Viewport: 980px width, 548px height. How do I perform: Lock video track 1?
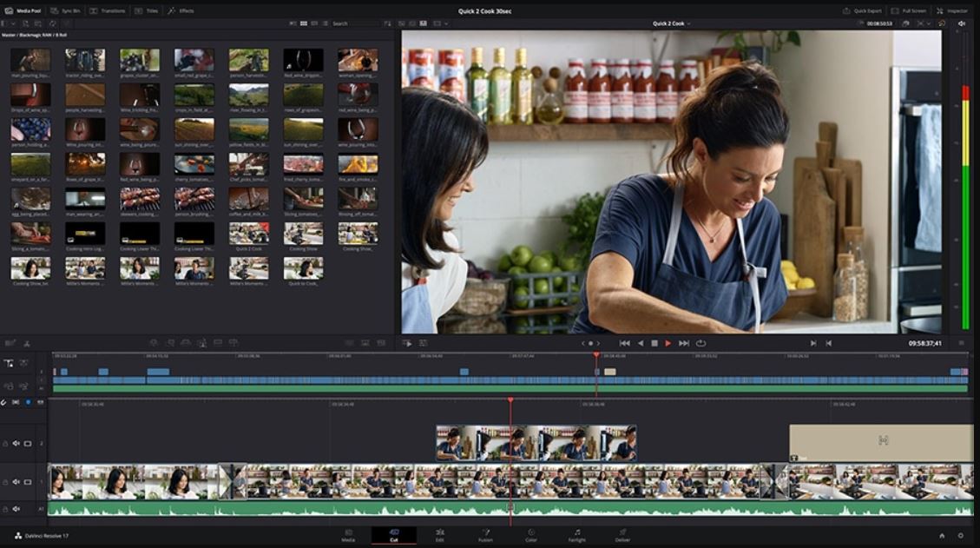[x=5, y=480]
